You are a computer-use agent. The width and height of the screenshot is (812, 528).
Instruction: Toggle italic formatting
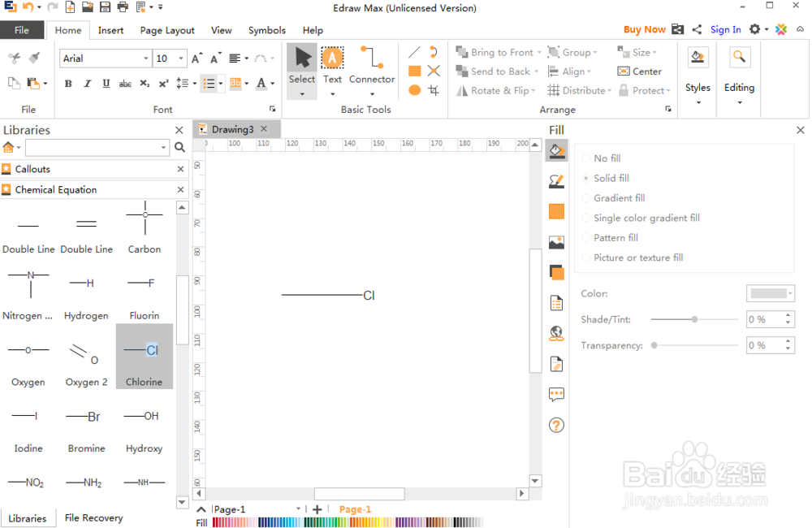tap(88, 84)
